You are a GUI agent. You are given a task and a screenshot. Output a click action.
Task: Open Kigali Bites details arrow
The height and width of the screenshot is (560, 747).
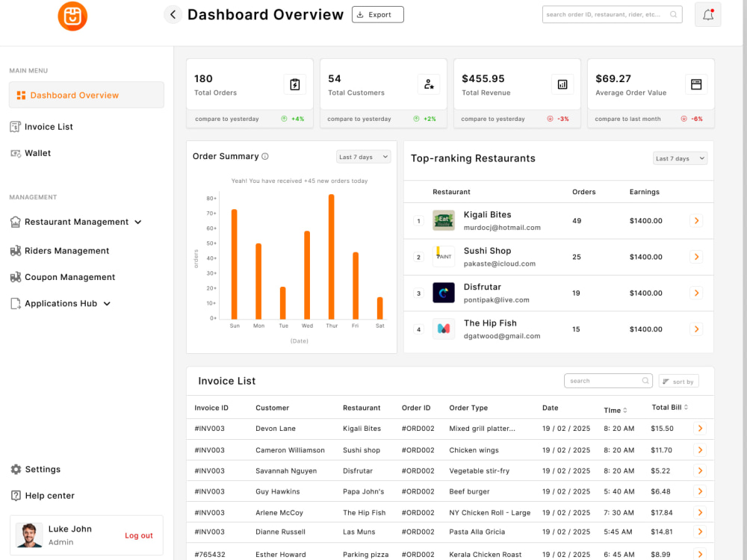coord(696,221)
